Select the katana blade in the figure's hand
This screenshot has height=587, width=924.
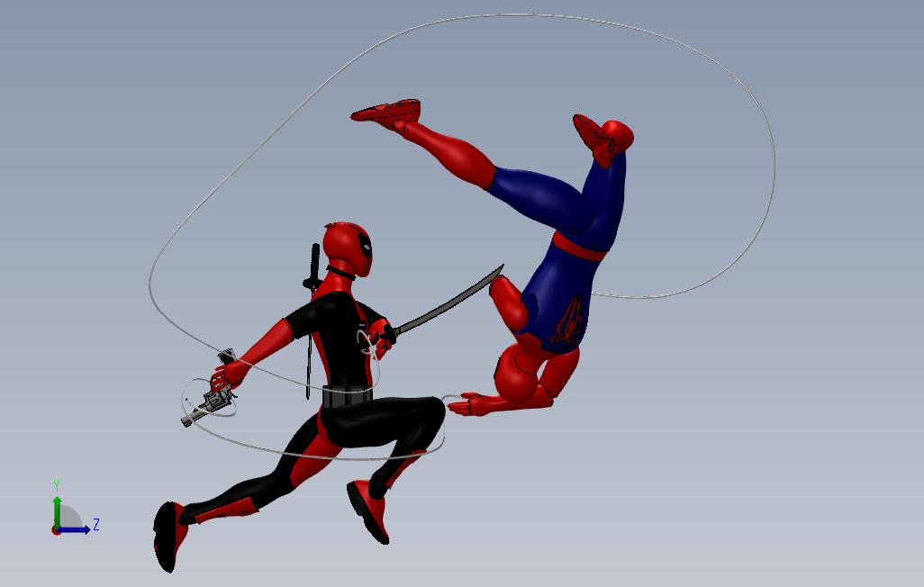(451, 302)
